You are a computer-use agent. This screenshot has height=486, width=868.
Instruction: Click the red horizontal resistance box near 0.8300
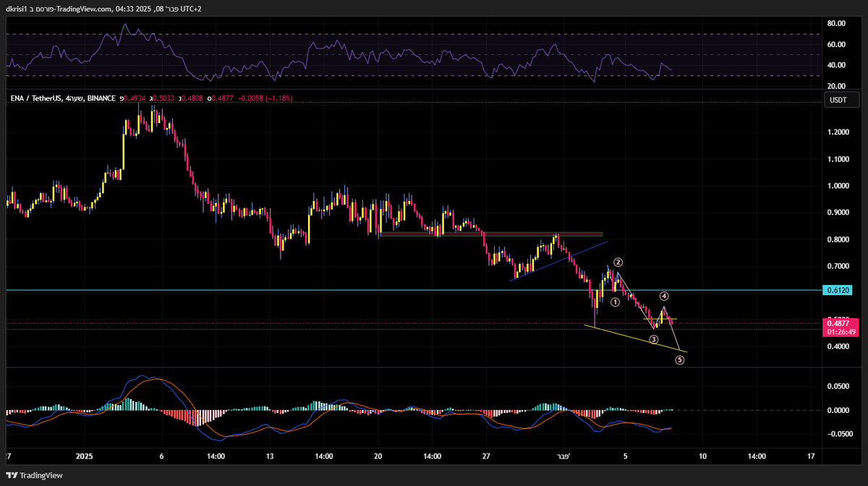pyautogui.click(x=492, y=234)
